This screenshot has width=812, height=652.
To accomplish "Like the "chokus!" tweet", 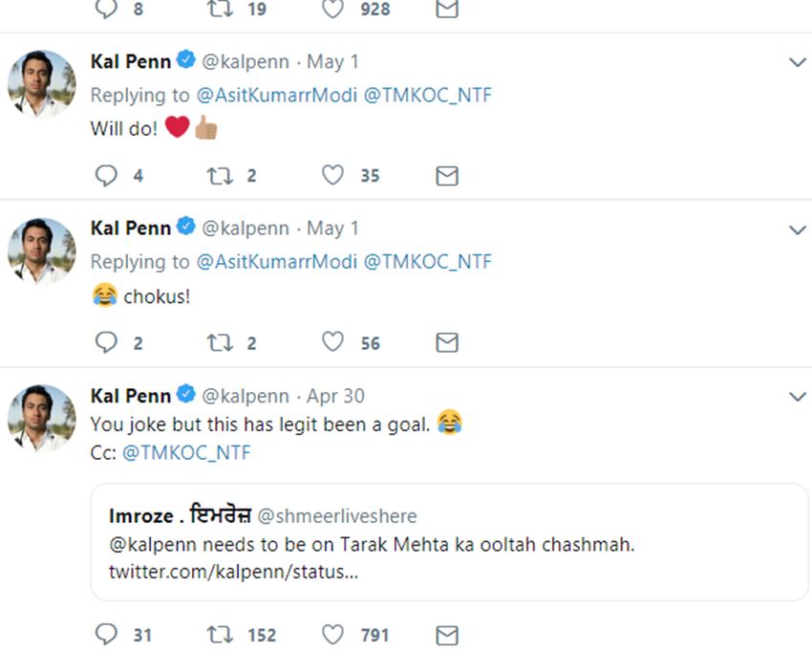I will coord(332,343).
